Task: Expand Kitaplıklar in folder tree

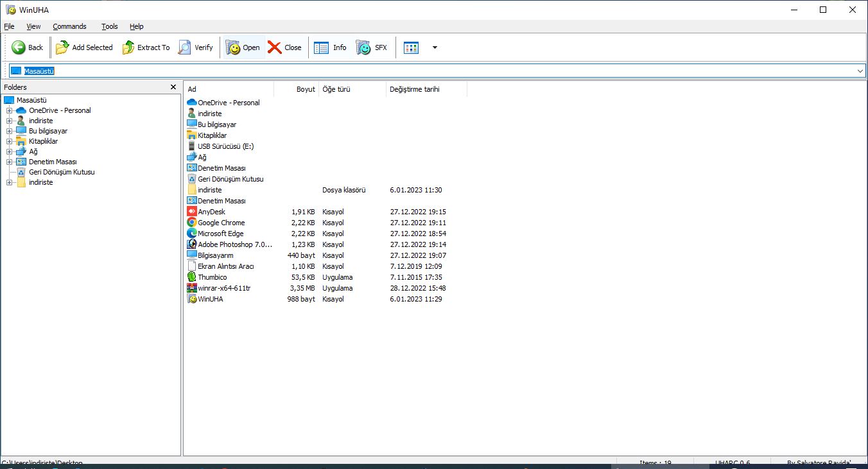Action: 10,141
